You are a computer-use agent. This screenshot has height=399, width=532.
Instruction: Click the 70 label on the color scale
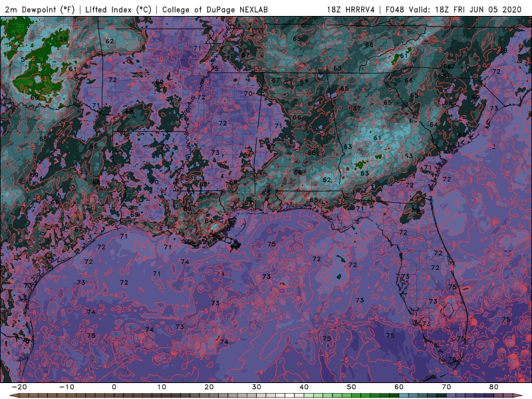[x=446, y=387]
